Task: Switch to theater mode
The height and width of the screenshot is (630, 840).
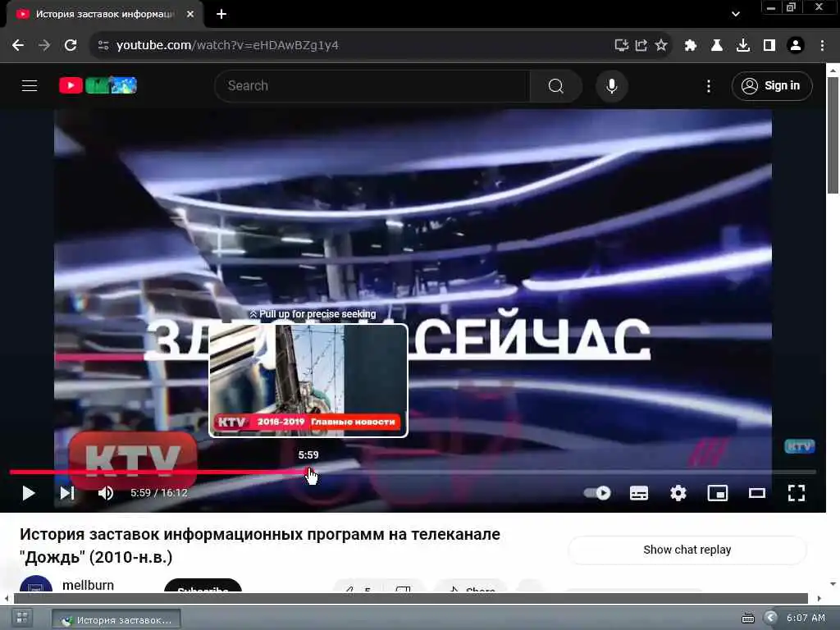Action: (757, 493)
